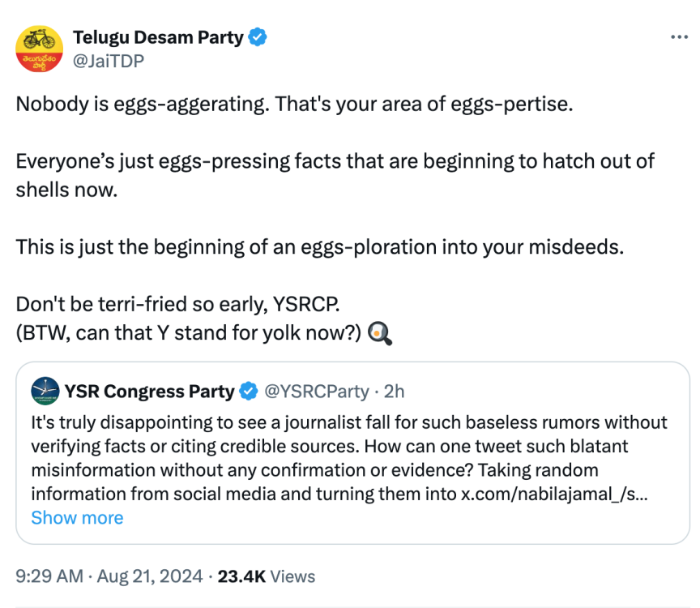The image size is (700, 608).
Task: Click the 23.4K Views counter
Action: 267,576
